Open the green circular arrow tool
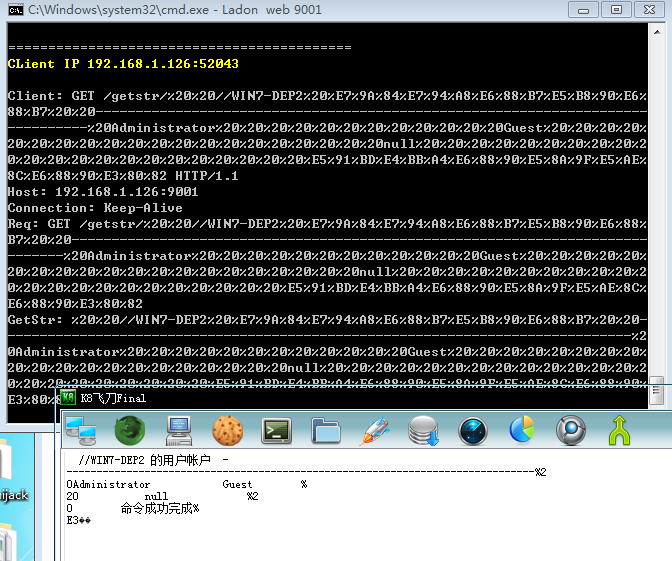Viewport: 672px width, 561px height. pos(129,430)
